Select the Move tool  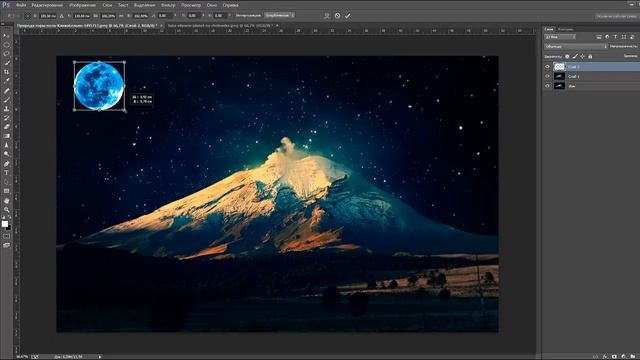[x=7, y=36]
